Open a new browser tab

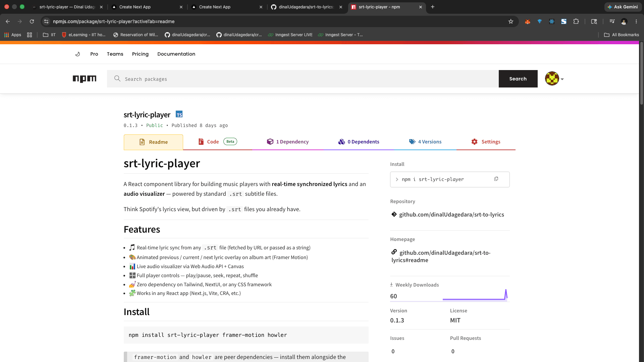(433, 7)
